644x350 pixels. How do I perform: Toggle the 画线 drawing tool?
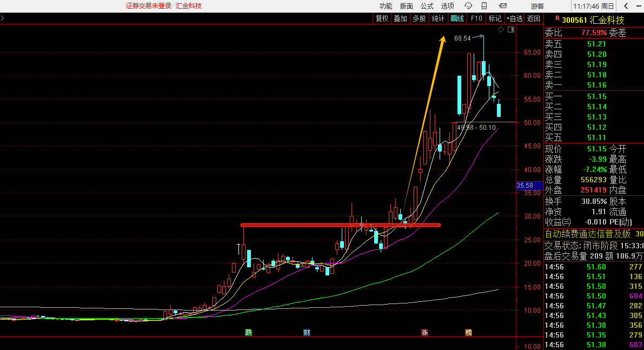457,18
